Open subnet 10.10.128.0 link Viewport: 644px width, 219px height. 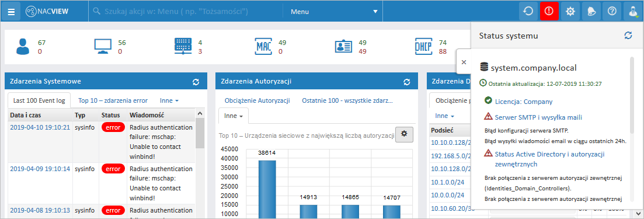[450, 169]
